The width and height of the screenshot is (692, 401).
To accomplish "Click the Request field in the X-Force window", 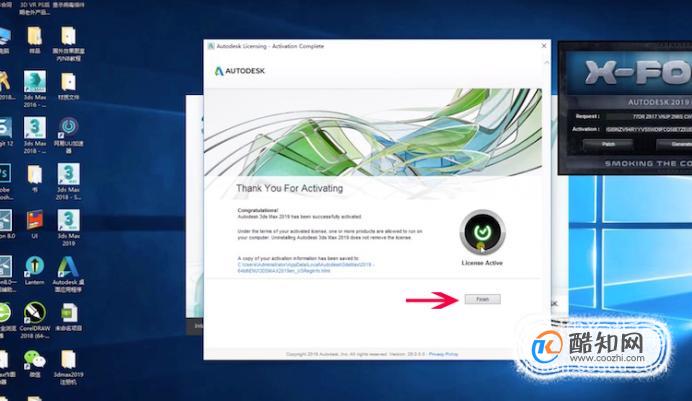I will pos(649,116).
